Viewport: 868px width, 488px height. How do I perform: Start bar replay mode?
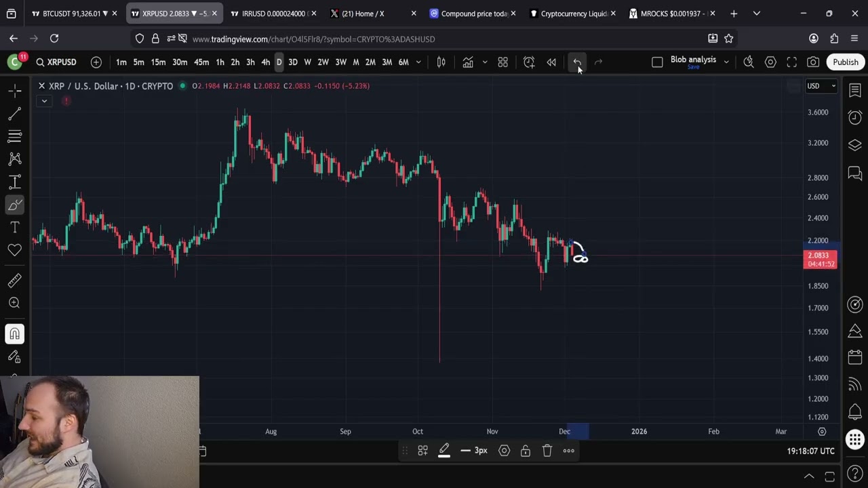(551, 62)
